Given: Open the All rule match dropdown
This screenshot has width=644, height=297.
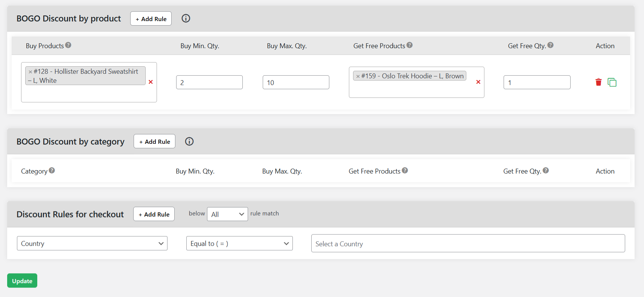Looking at the screenshot, I should 227,214.
